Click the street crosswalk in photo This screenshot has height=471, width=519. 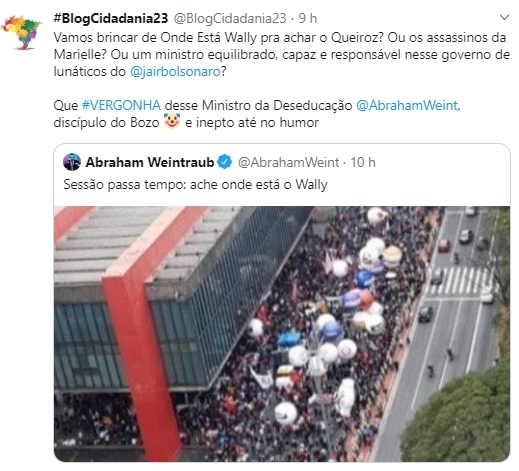tap(459, 281)
